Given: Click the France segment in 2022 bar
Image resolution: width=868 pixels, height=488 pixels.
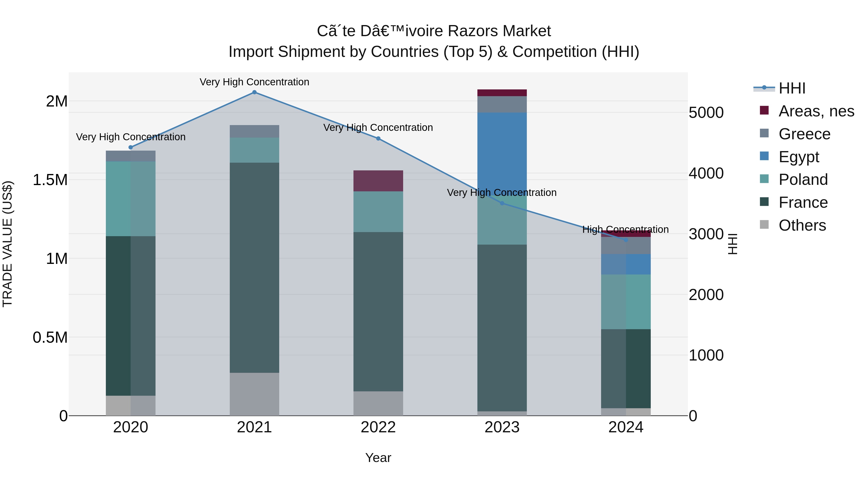Looking at the screenshot, I should (x=378, y=312).
